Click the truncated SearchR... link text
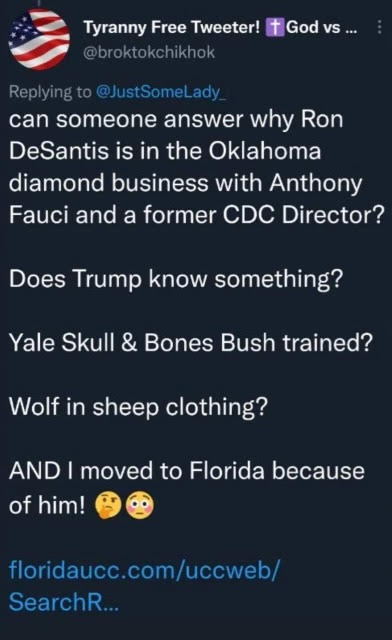 click(64, 602)
